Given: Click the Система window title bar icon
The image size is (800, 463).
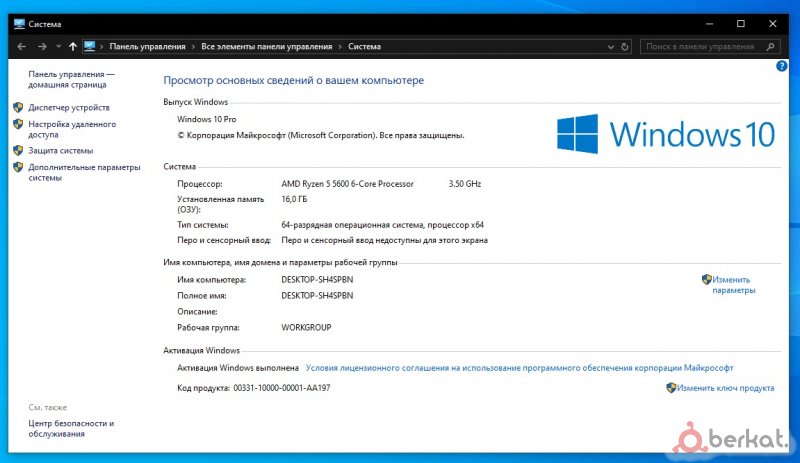Looking at the screenshot, I should tap(19, 24).
